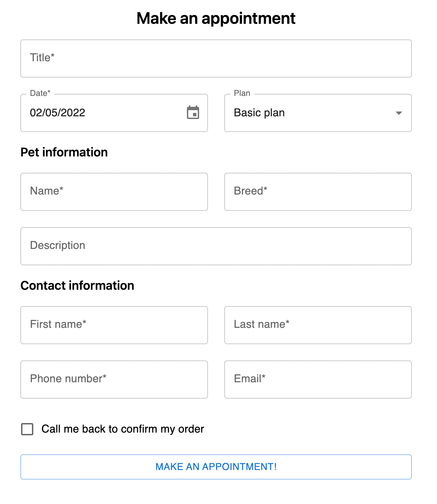
Task: Select the Description text area
Action: 216,246
